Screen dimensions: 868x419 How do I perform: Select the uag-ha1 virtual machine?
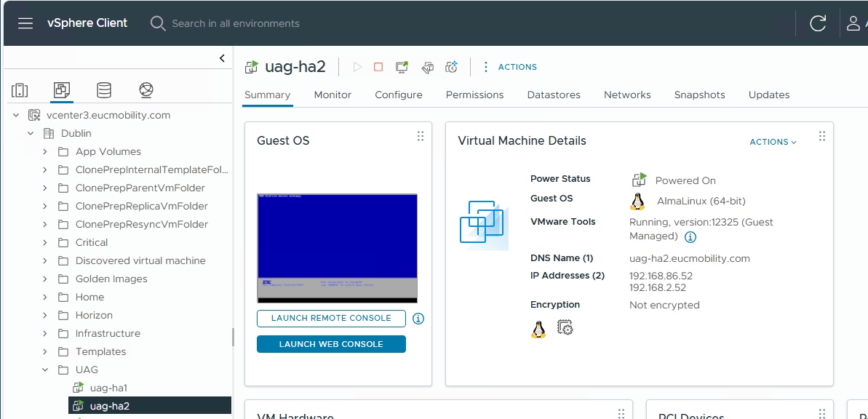(x=108, y=388)
